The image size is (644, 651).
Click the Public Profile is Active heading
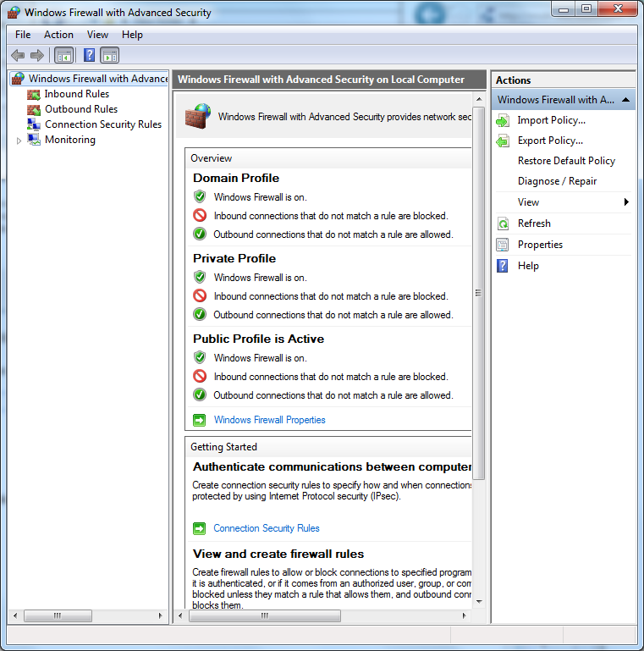coord(258,339)
